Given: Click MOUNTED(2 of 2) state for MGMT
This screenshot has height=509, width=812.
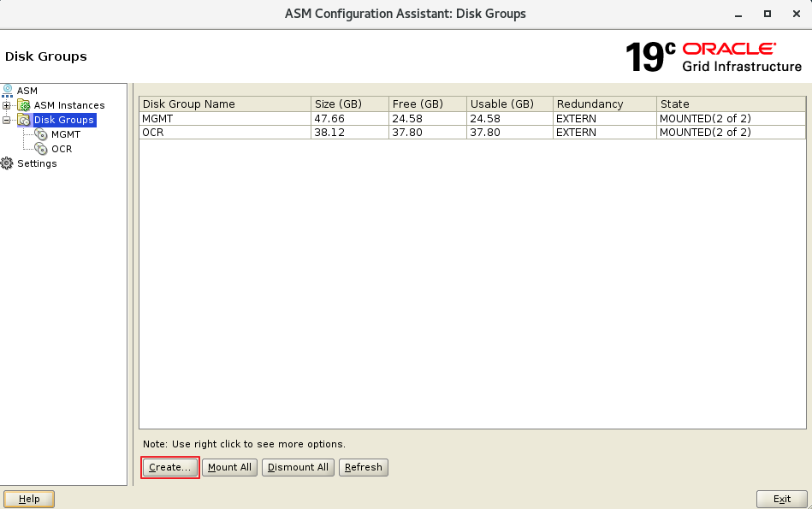Looking at the screenshot, I should tap(705, 119).
